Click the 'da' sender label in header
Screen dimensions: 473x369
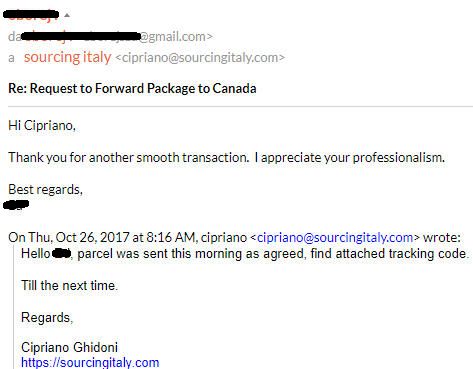click(15, 36)
